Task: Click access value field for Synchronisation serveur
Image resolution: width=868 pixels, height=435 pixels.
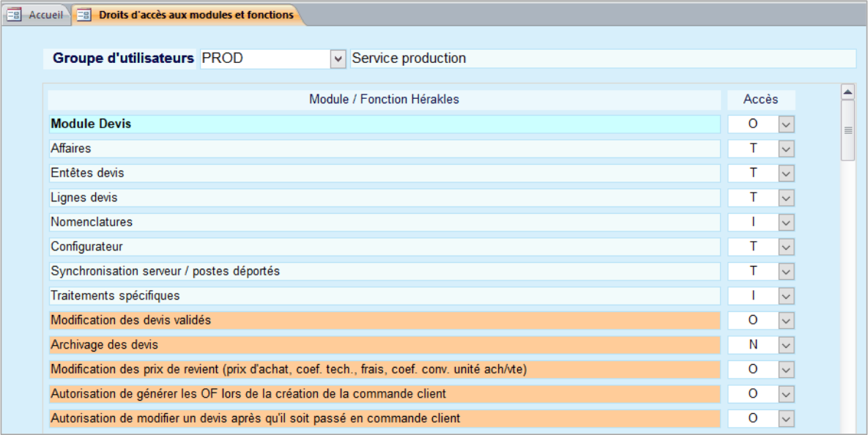Action: click(x=752, y=271)
